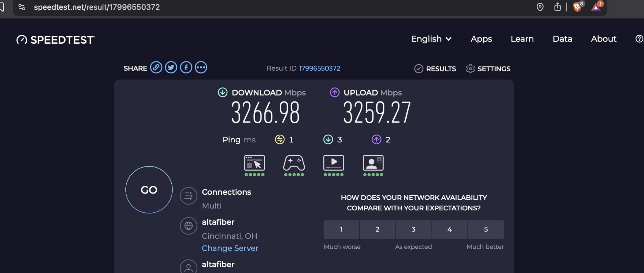This screenshot has height=273, width=644.
Task: Click the help question mark icon
Action: click(639, 39)
